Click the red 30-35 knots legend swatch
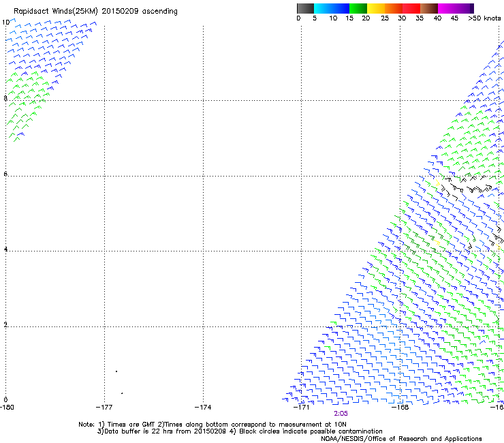The width and height of the screenshot is (504, 443). (x=411, y=8)
